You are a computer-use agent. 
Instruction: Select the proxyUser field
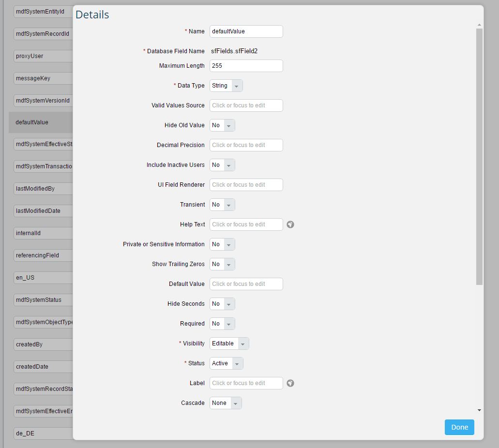click(x=43, y=56)
